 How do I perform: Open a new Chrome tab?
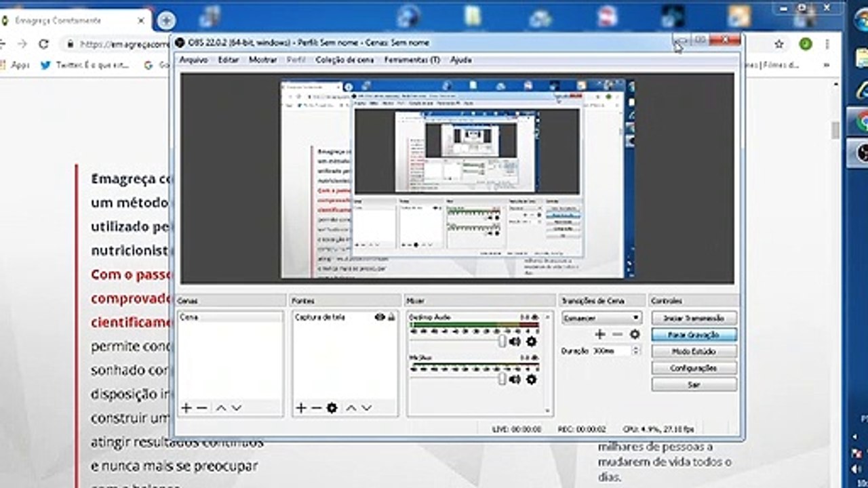coord(166,20)
